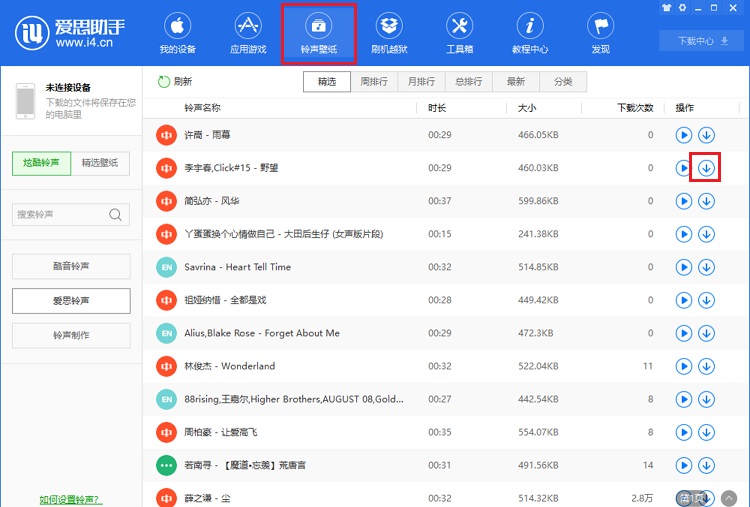Open the 工具箱 toolbox
The image size is (750, 507).
(459, 33)
